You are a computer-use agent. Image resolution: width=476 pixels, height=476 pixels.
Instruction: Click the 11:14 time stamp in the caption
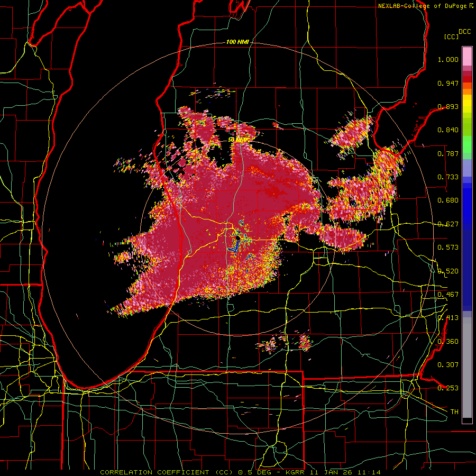pos(369,472)
